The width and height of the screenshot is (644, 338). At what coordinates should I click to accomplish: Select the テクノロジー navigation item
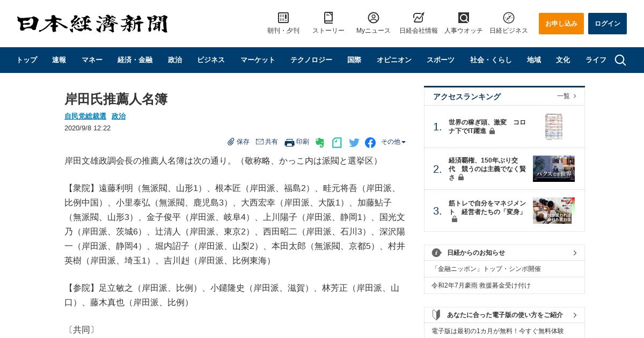point(311,60)
